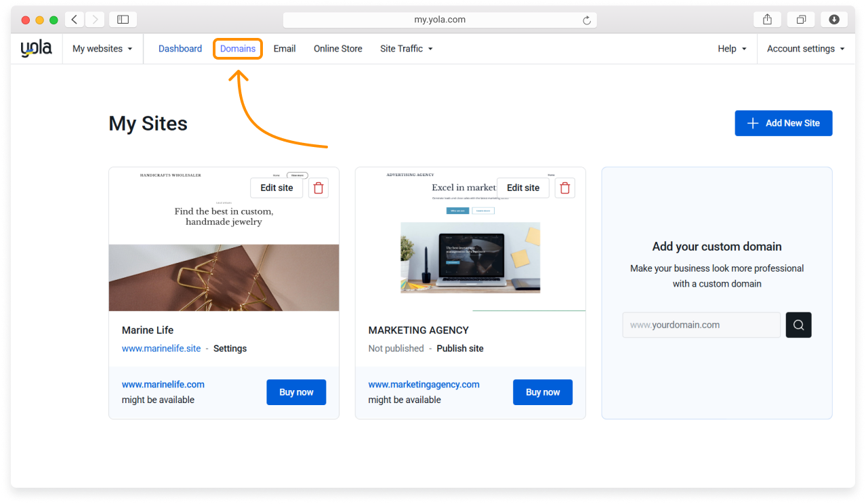This screenshot has height=504, width=866.
Task: Click Publish site for Marketing Agency
Action: pos(459,348)
